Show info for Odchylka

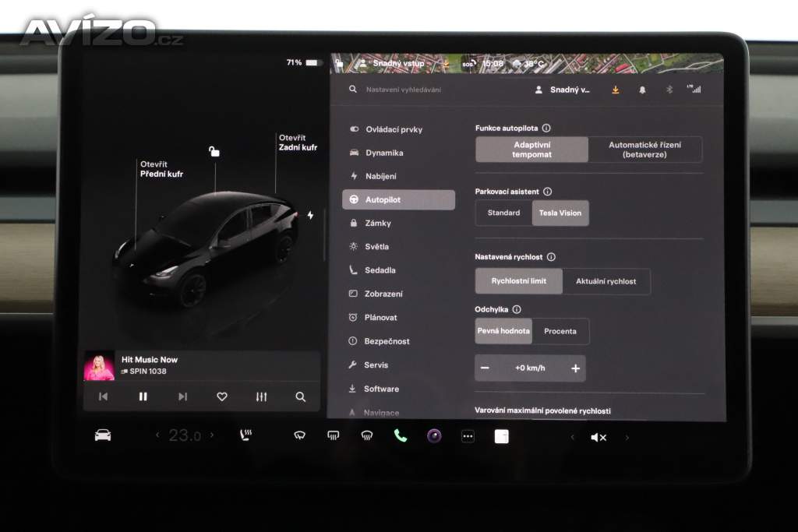[517, 309]
